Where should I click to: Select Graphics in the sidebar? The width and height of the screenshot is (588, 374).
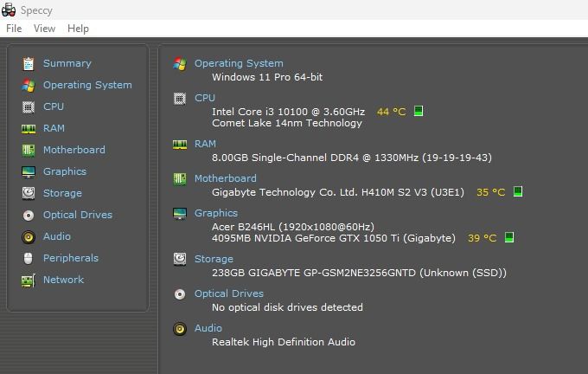[65, 171]
